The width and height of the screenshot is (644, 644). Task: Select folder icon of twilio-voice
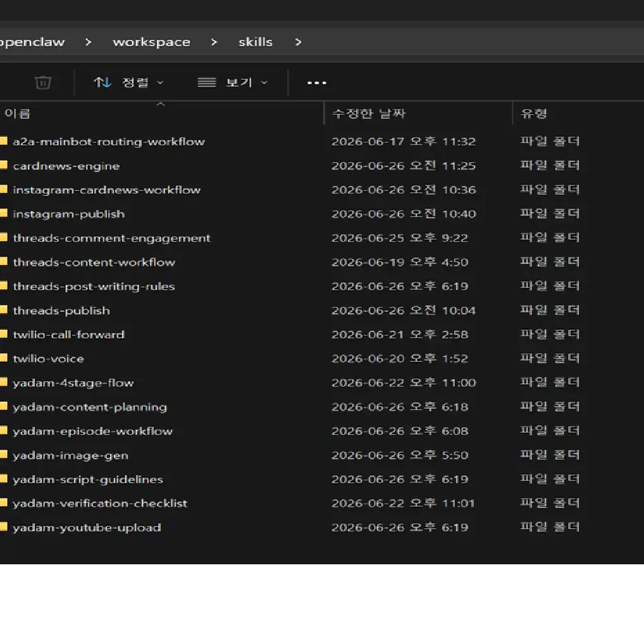(4, 358)
